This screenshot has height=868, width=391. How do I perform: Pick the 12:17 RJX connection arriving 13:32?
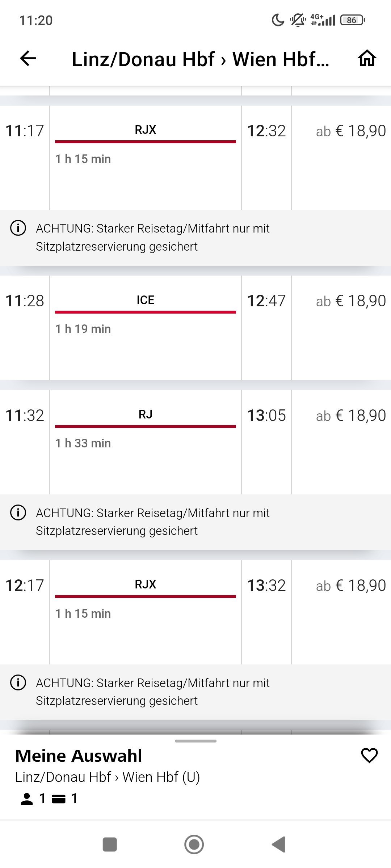point(195,612)
